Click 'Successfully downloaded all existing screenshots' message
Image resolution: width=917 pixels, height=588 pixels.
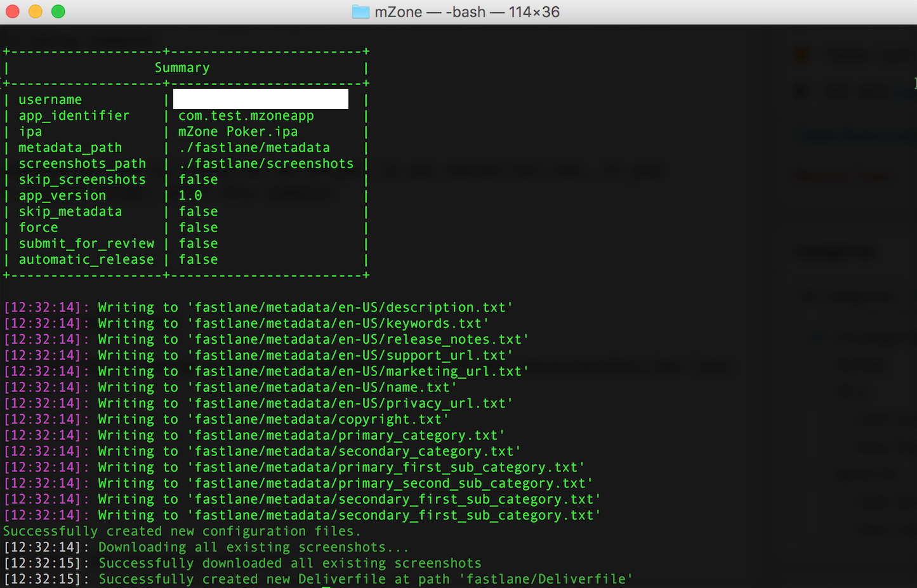pyautogui.click(x=290, y=563)
